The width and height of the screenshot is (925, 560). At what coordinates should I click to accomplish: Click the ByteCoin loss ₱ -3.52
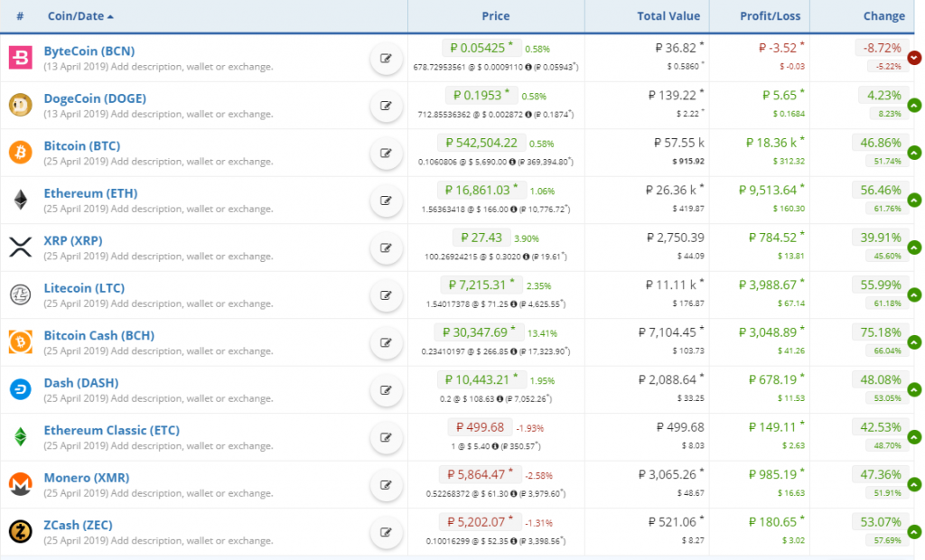(781, 48)
